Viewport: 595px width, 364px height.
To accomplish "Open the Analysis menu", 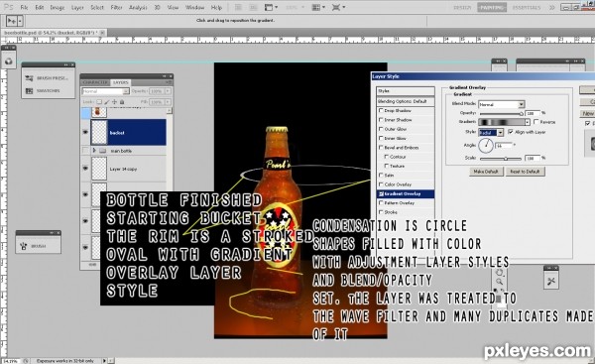I will pos(138,7).
